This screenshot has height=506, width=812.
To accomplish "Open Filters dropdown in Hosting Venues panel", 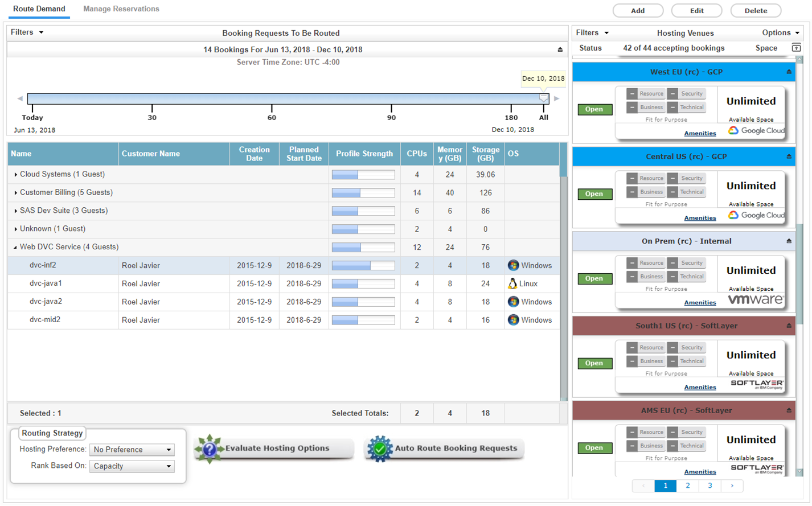I will tap(592, 33).
